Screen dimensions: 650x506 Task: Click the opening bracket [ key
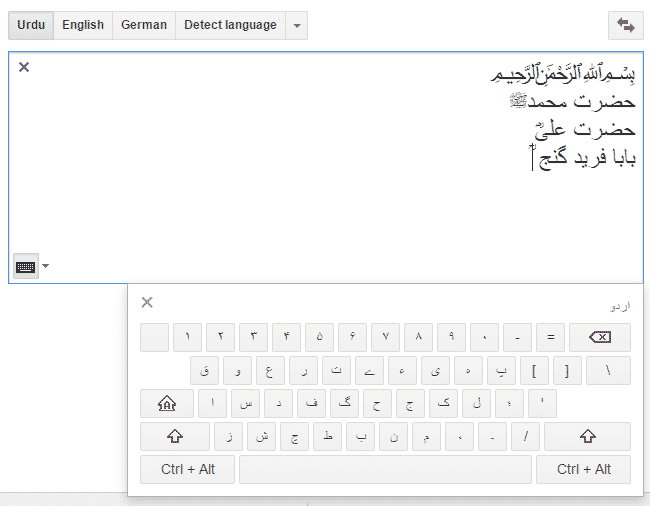pos(534,370)
